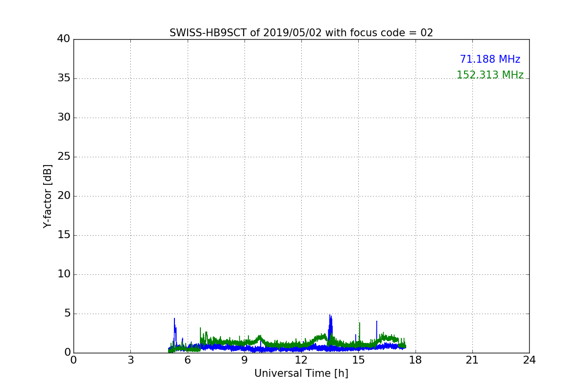Click y-axis tick label 40

pyautogui.click(x=64, y=39)
